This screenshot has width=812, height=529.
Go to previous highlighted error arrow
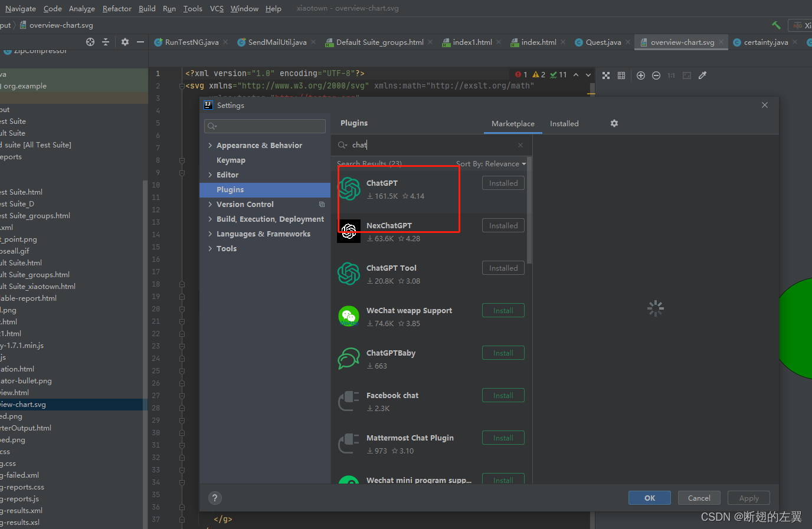click(576, 75)
